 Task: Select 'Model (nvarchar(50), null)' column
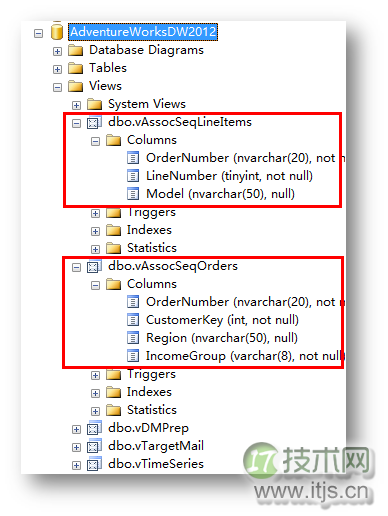pyautogui.click(x=220, y=194)
